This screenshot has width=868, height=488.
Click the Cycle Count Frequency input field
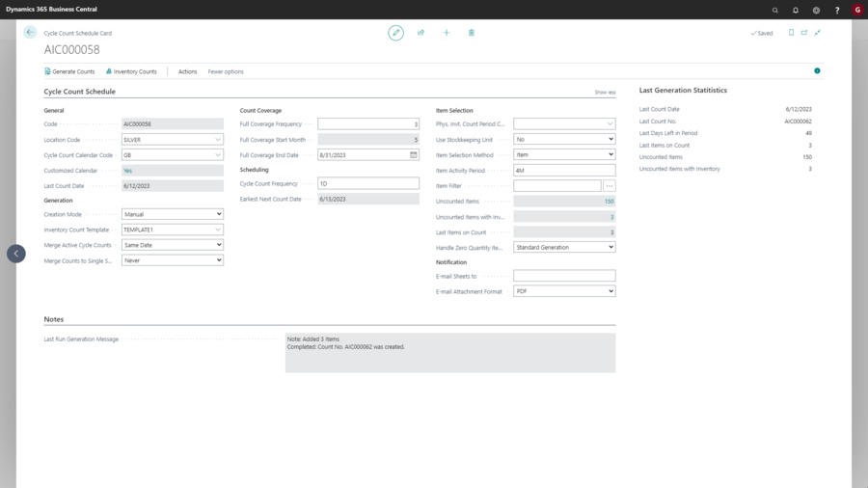[368, 183]
